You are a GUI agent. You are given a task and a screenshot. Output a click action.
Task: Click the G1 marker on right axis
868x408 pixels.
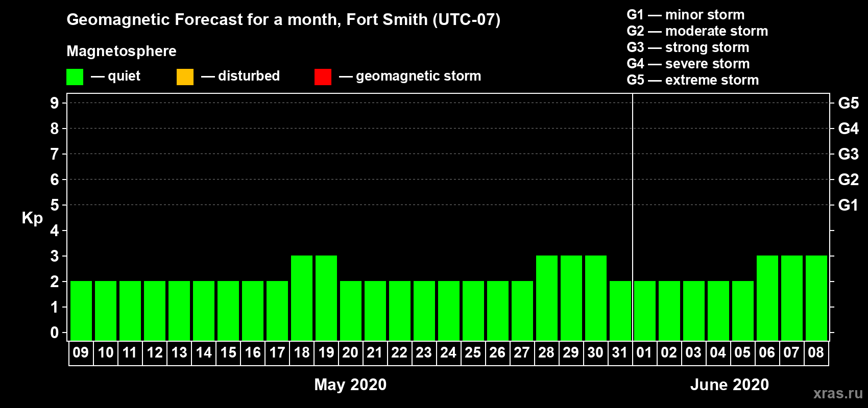(x=848, y=205)
